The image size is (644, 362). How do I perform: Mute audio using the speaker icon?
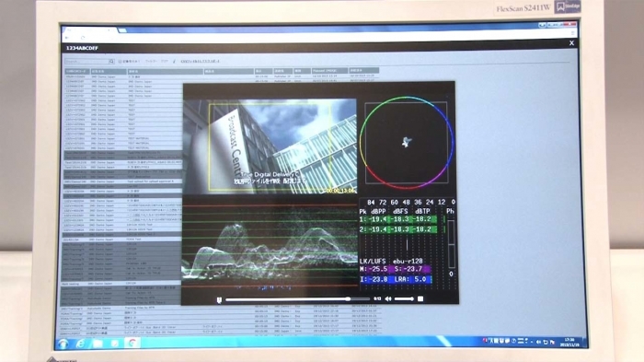pos(388,299)
